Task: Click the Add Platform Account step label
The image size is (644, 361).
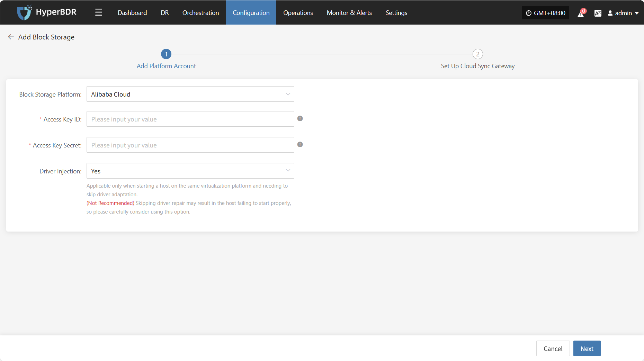Action: (x=166, y=66)
